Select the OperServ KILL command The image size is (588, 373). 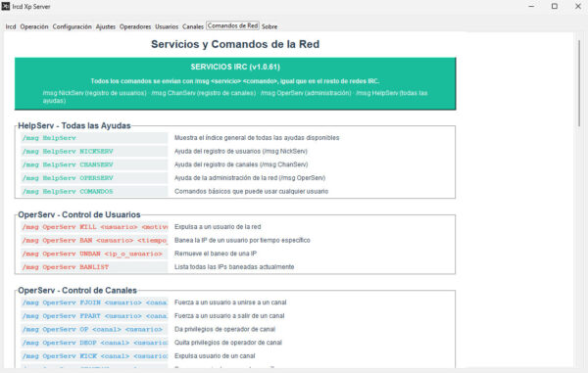[94, 227]
